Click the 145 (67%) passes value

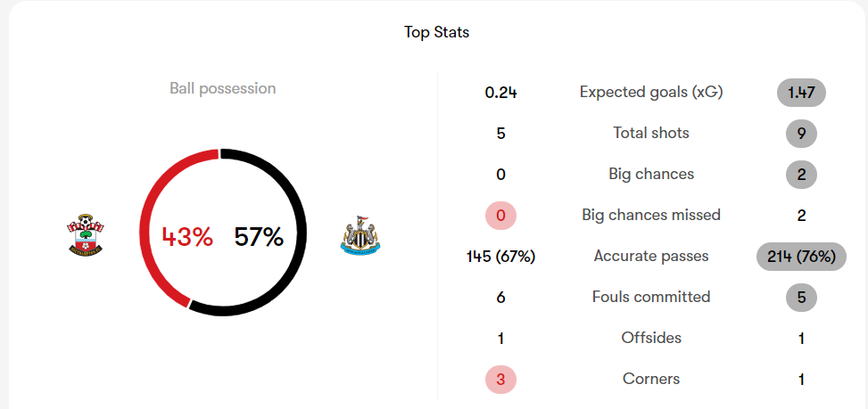tap(500, 257)
